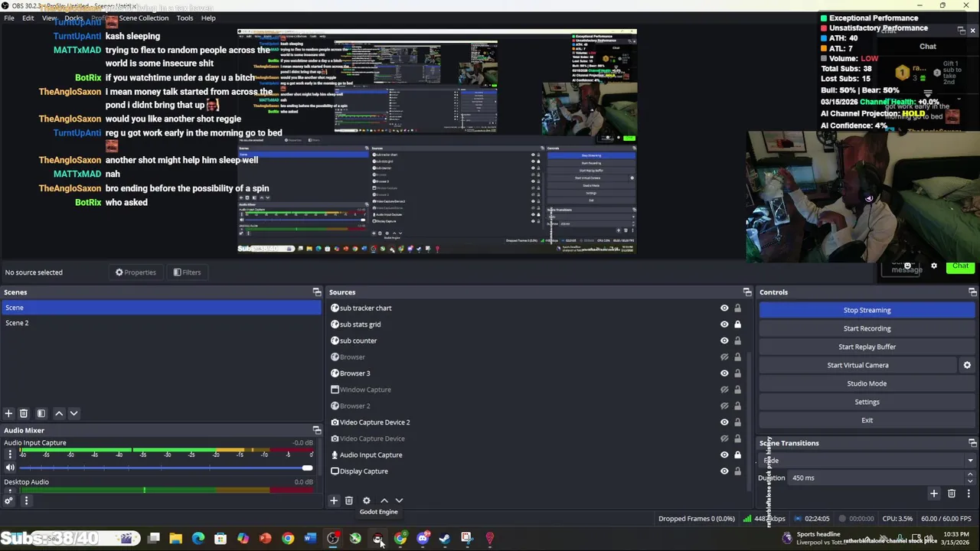Enter Studio Mode
This screenshot has width=980, height=551.
(x=867, y=383)
